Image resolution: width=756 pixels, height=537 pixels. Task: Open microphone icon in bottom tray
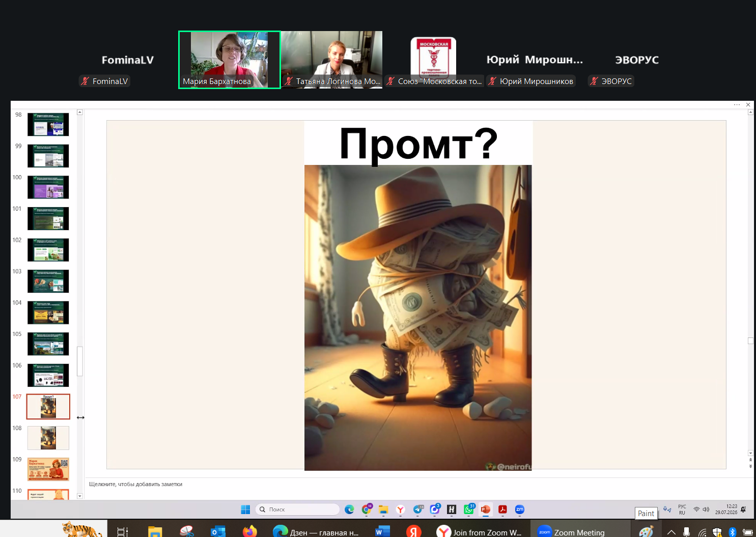click(x=686, y=532)
